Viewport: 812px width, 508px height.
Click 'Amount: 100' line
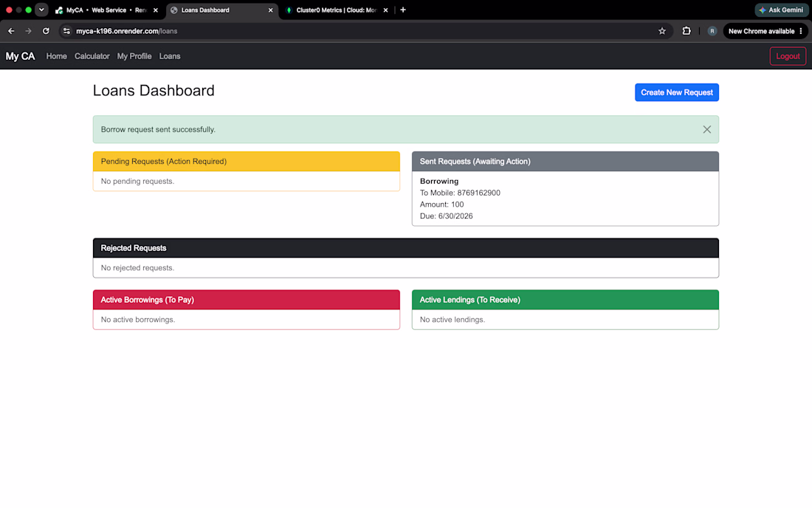(441, 205)
